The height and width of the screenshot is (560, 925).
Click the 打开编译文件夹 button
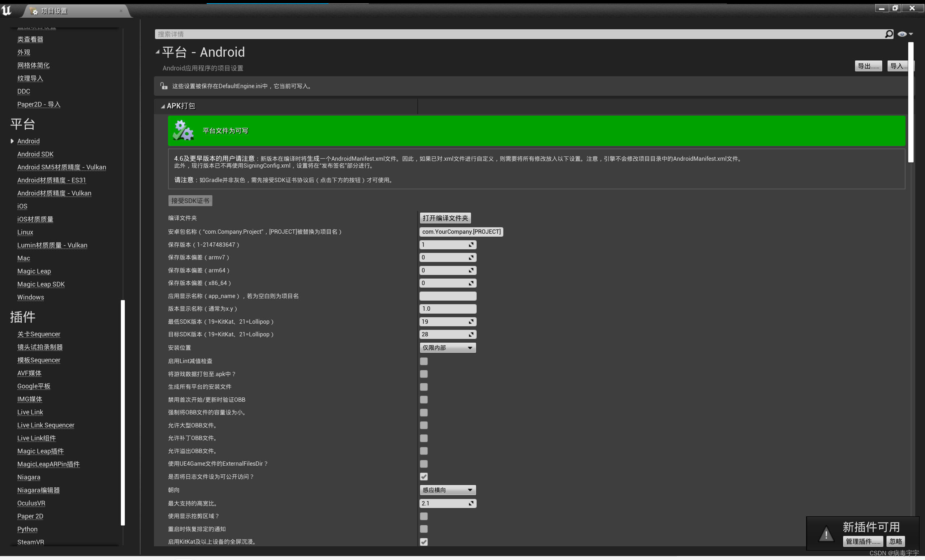click(445, 218)
